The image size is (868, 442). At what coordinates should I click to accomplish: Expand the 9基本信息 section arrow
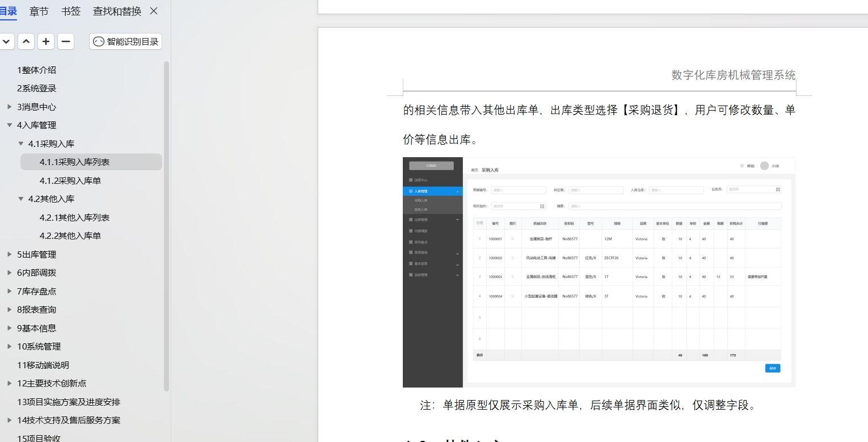pos(9,328)
